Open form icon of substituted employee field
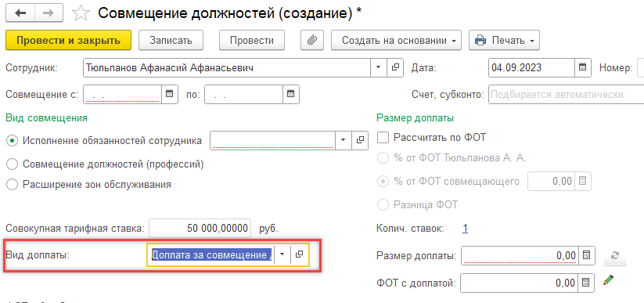Viewport: 644px width, 303px height. 360,140
